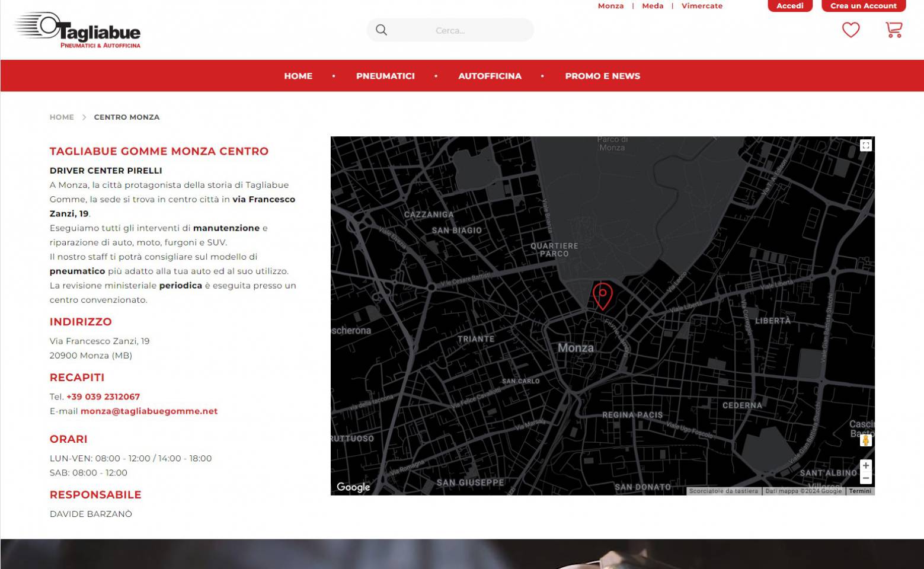Click the red map location pin
Image resolution: width=924 pixels, height=569 pixels.
tap(602, 296)
